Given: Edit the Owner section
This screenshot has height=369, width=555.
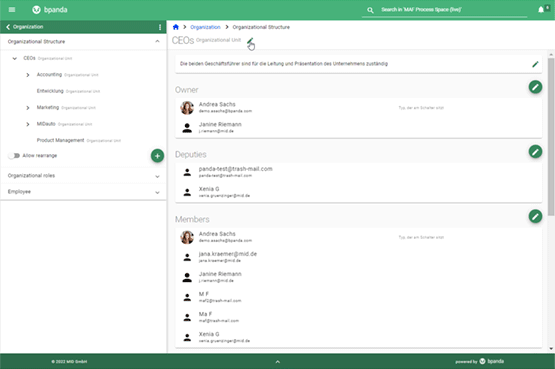Looking at the screenshot, I should (x=535, y=87).
